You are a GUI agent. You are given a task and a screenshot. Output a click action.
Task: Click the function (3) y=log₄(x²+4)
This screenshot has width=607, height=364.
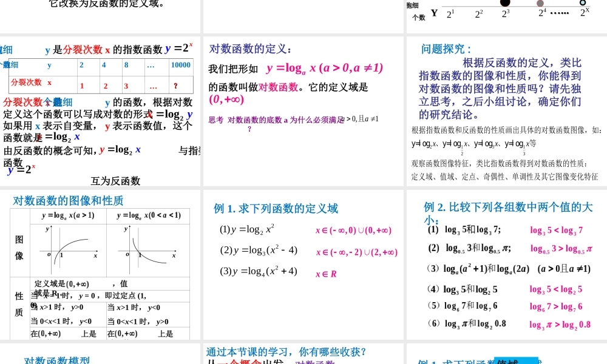(x=258, y=271)
